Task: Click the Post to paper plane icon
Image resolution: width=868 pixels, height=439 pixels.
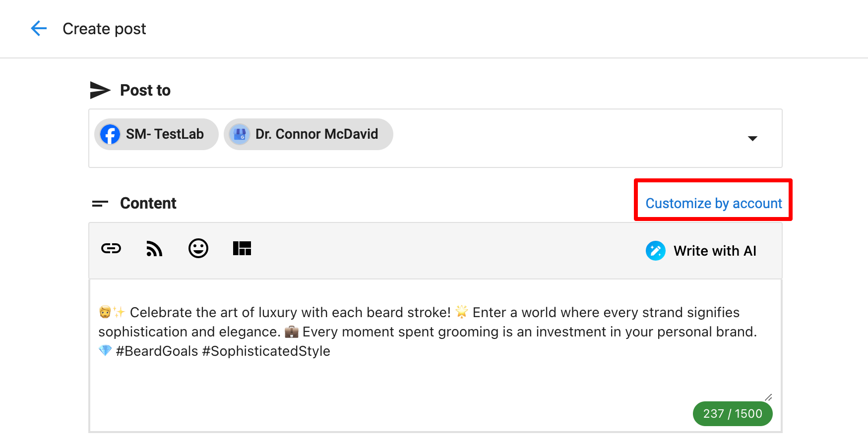Action: [x=100, y=90]
